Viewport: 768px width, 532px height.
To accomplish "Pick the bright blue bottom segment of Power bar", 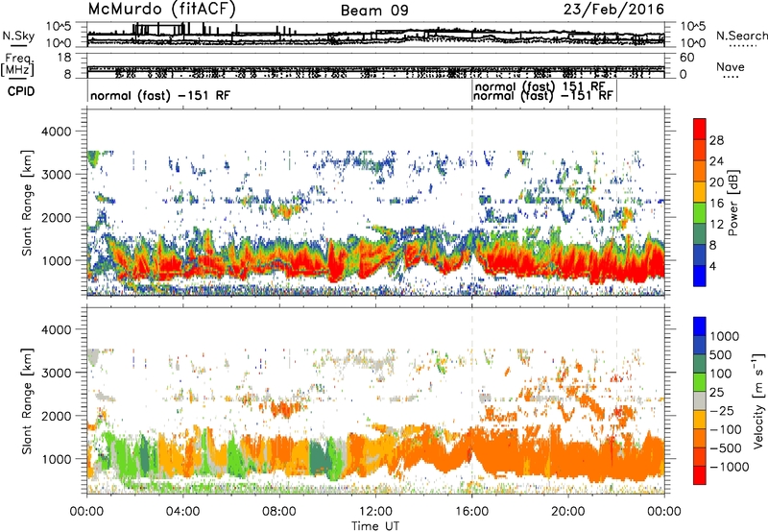I will point(700,277).
